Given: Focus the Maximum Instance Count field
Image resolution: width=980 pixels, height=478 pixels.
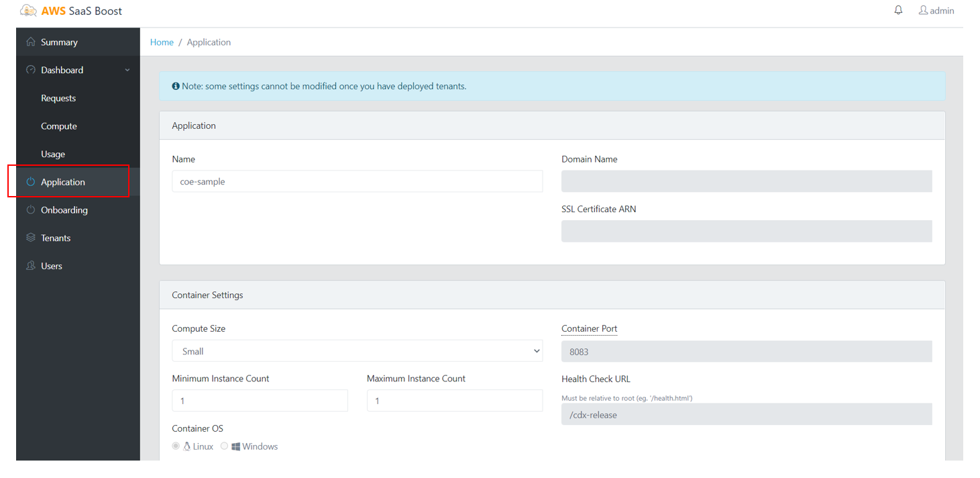Looking at the screenshot, I should (454, 401).
